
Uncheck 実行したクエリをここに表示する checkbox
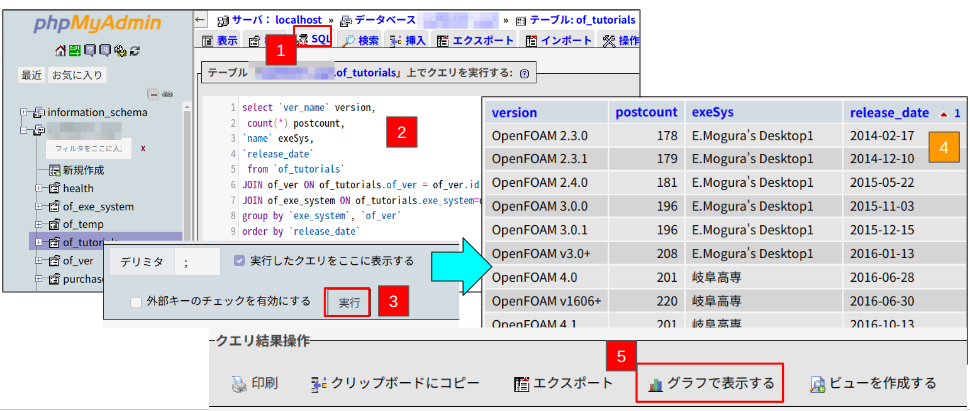pos(239,261)
